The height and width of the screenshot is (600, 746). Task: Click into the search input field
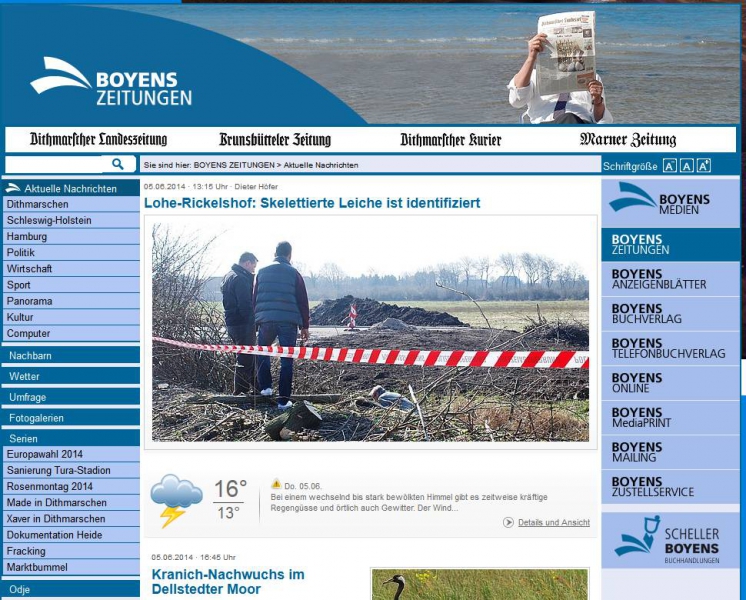(x=54, y=164)
